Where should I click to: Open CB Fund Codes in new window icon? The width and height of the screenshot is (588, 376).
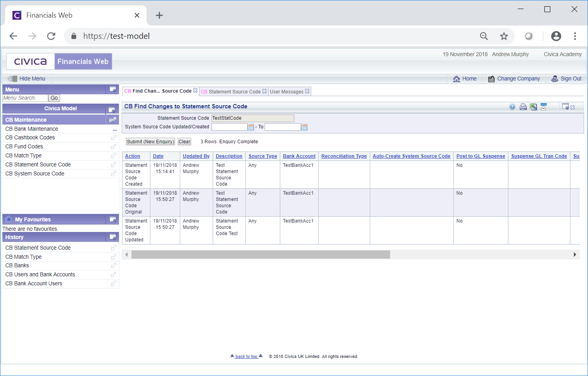pos(113,147)
